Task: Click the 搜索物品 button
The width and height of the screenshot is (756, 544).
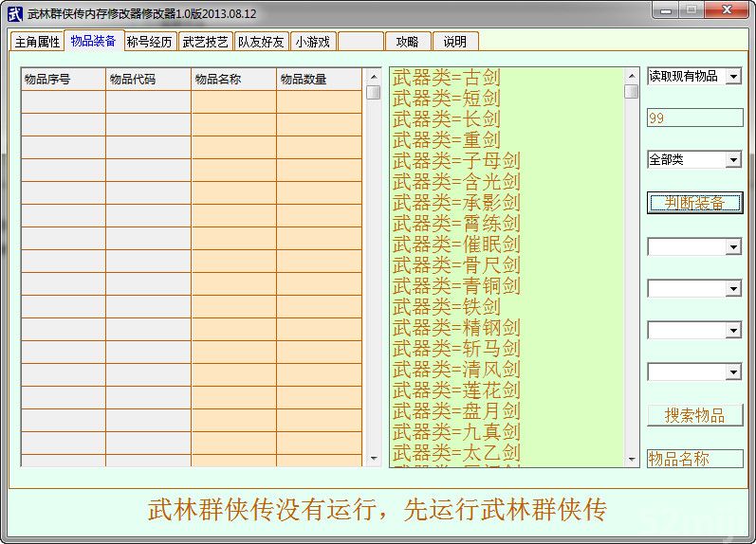Action: coord(694,415)
